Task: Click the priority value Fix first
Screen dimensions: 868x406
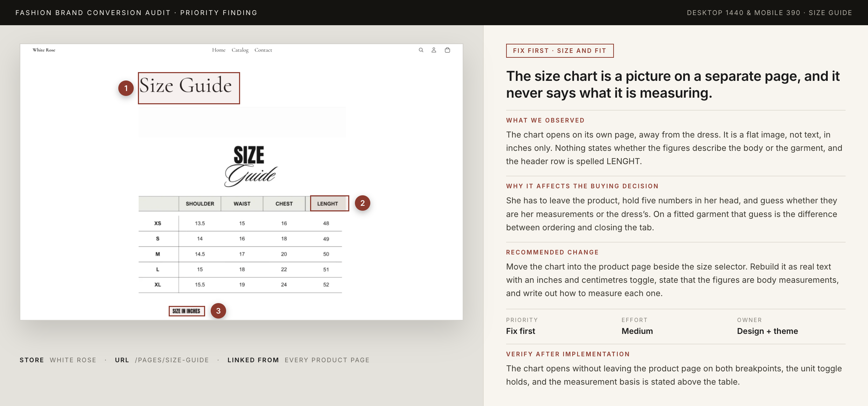Action: click(x=520, y=331)
